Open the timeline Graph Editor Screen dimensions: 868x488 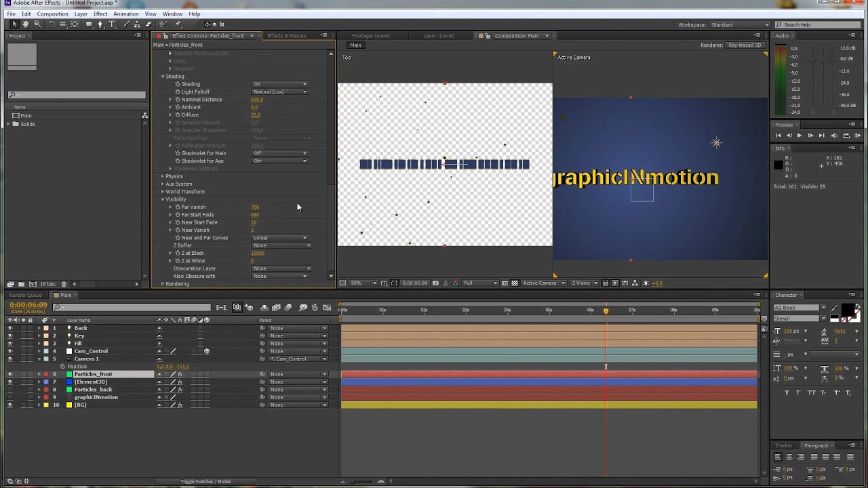click(327, 307)
